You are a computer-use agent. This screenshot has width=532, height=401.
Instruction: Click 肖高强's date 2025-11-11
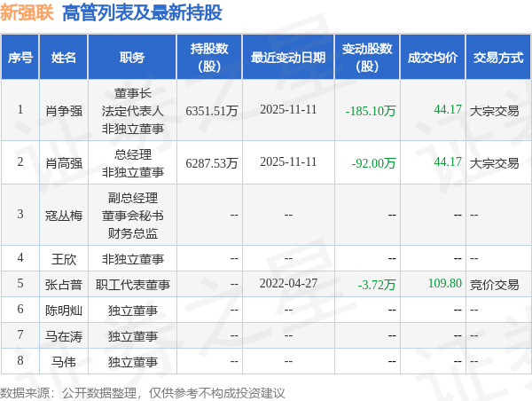288,161
